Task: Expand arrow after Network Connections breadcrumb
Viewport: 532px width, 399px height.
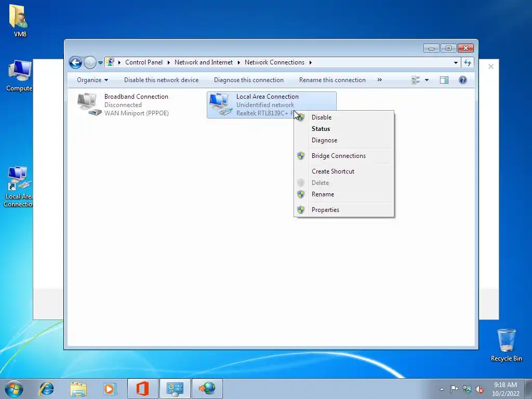Action: 311,62
